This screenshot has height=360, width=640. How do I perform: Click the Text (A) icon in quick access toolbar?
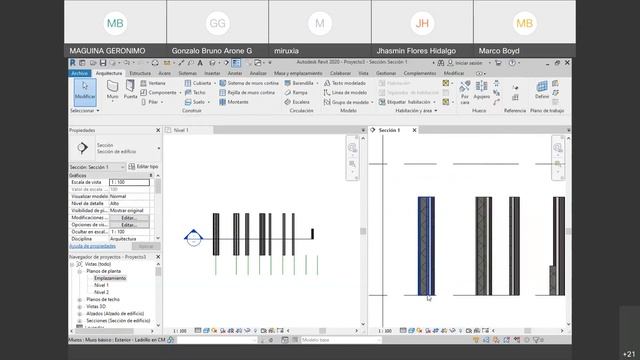[200, 63]
